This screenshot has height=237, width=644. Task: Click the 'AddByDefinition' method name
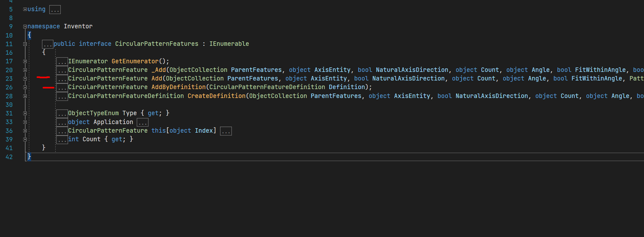[179, 87]
